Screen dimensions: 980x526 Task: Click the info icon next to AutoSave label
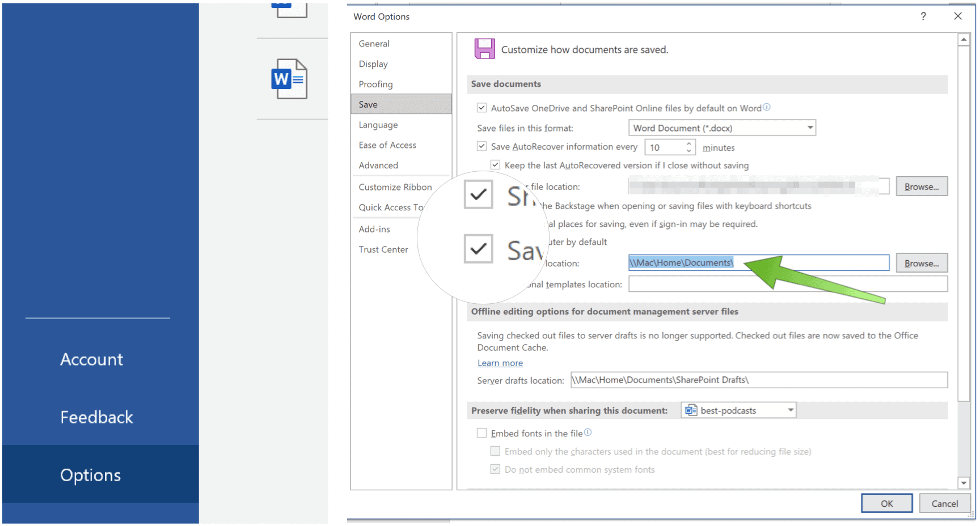767,107
